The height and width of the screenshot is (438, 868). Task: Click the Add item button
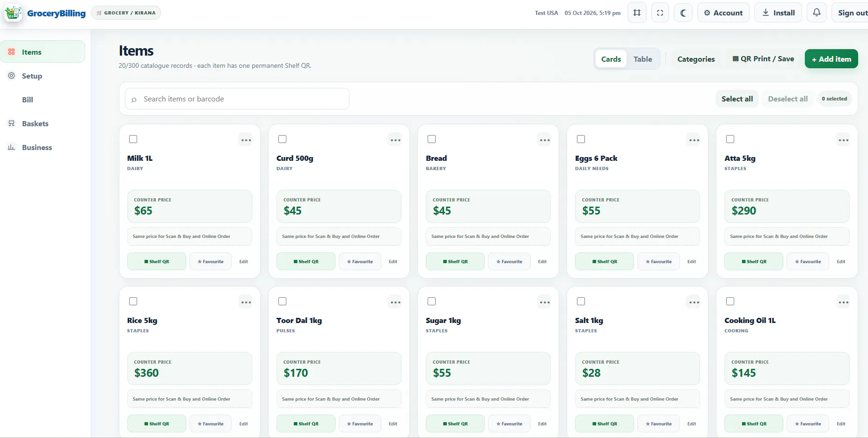(831, 59)
